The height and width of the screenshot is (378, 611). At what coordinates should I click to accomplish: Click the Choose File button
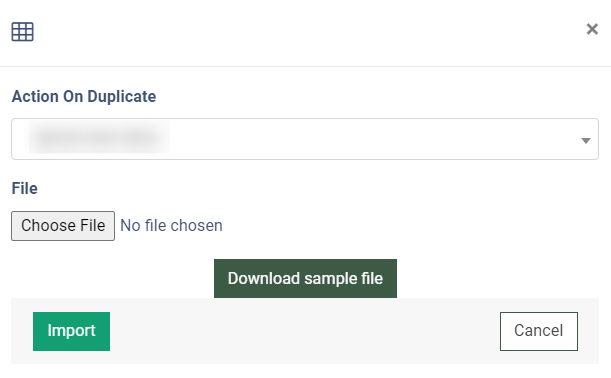[63, 226]
